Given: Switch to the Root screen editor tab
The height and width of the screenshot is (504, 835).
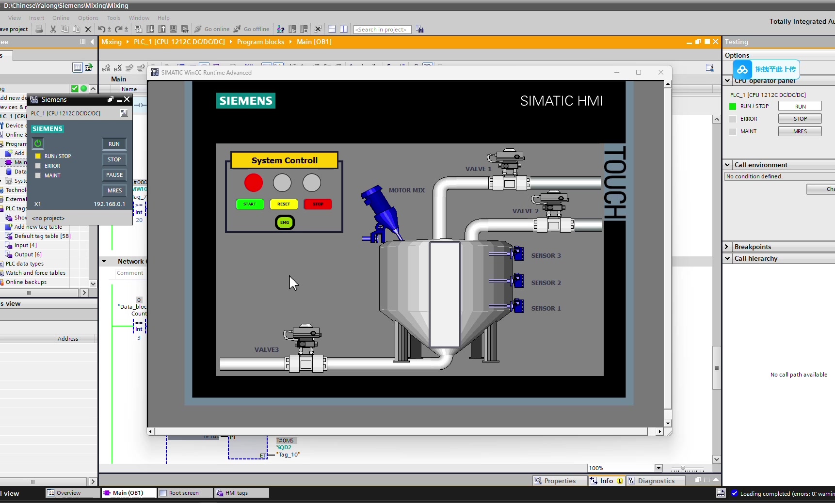Looking at the screenshot, I should pos(185,493).
